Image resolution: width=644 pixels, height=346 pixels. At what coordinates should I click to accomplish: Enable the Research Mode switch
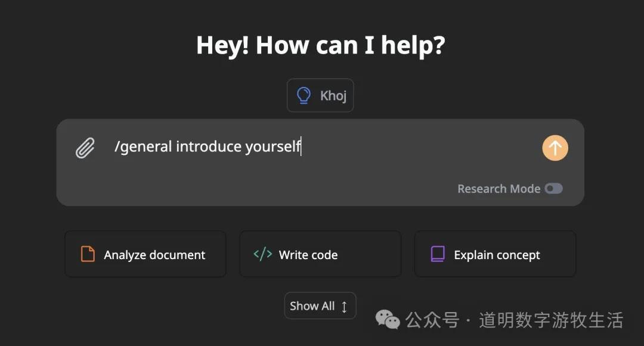[x=553, y=189]
